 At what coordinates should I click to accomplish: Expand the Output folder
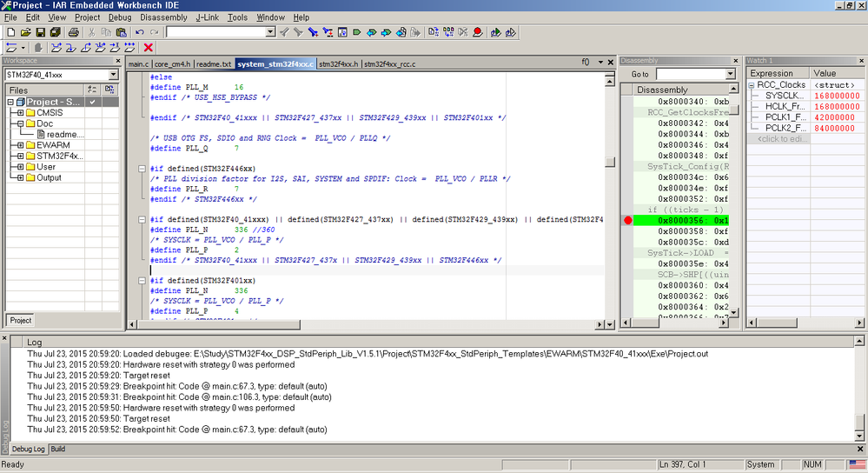tap(21, 177)
